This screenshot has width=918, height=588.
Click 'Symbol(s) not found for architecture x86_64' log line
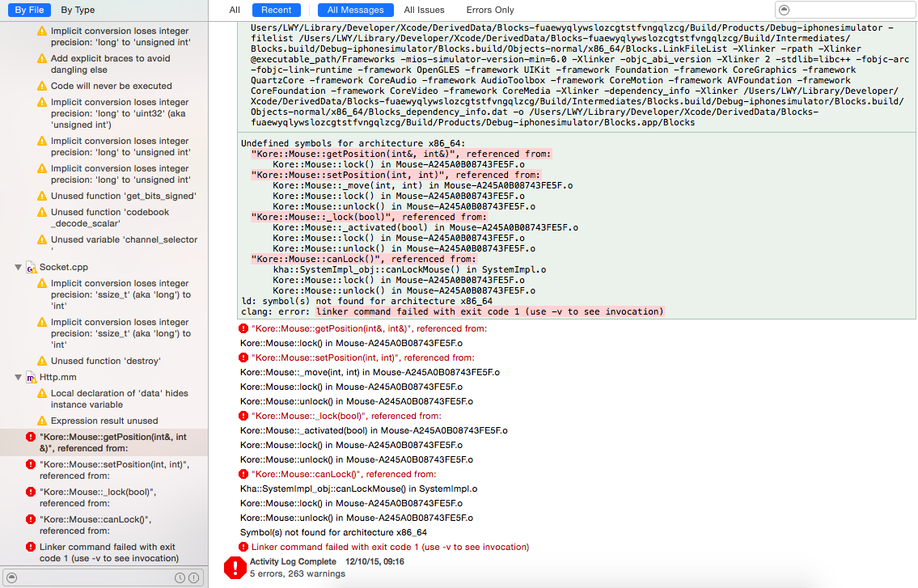point(333,532)
